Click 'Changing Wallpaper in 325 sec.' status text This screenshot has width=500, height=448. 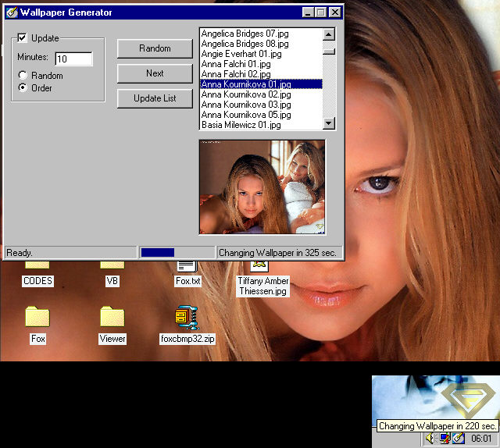277,253
